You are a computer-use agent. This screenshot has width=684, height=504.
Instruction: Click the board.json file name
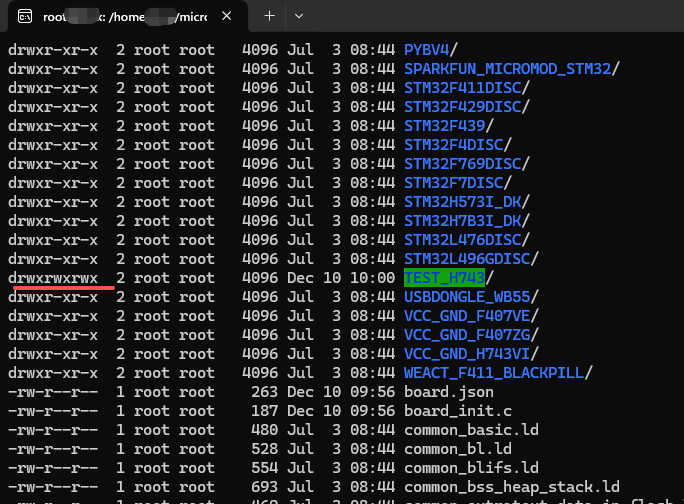coord(449,392)
